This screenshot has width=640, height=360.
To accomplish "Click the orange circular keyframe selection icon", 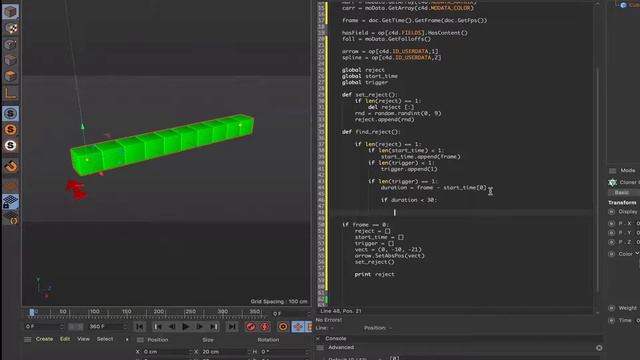I will pos(283,327).
